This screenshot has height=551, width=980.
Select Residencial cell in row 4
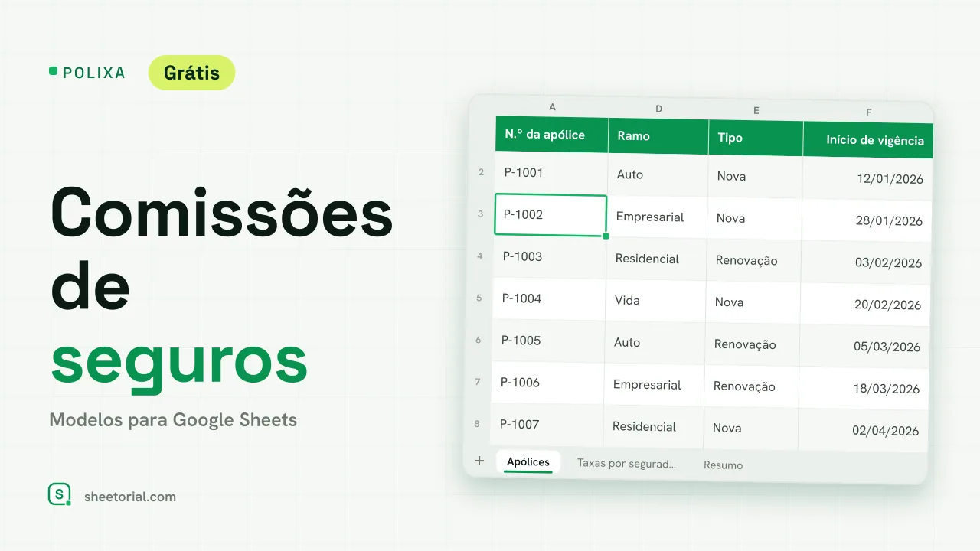(656, 259)
